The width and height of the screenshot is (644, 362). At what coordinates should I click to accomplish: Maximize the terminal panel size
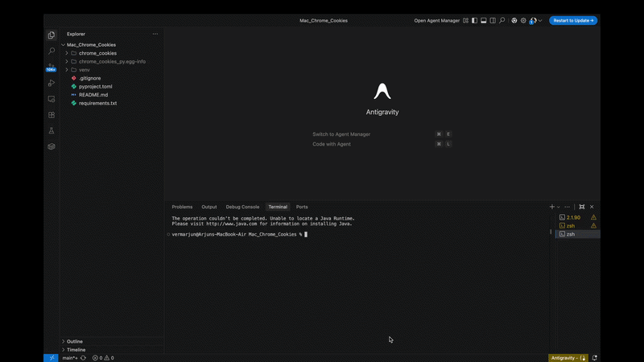pos(581,207)
